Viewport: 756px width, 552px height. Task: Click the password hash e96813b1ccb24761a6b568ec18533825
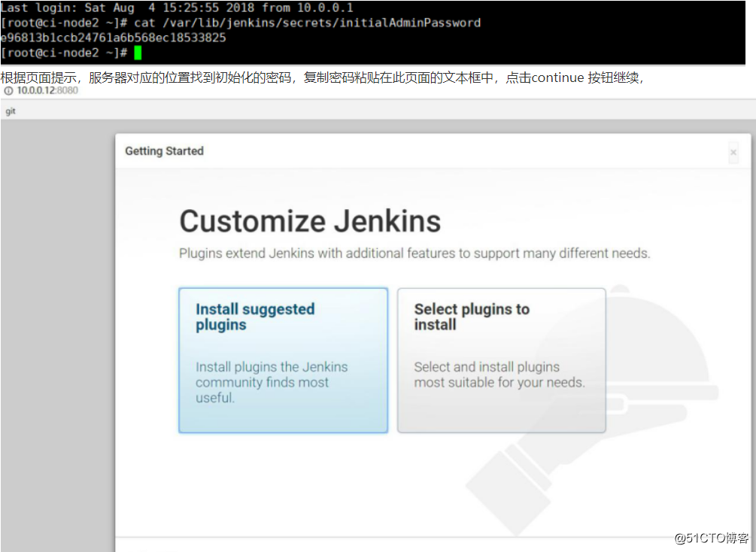(113, 38)
